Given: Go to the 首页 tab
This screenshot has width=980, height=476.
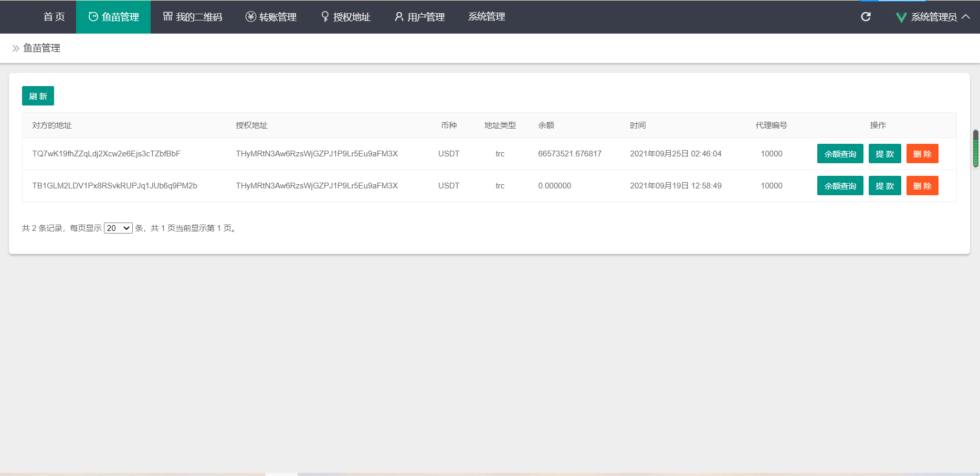Looking at the screenshot, I should pyautogui.click(x=54, y=17).
